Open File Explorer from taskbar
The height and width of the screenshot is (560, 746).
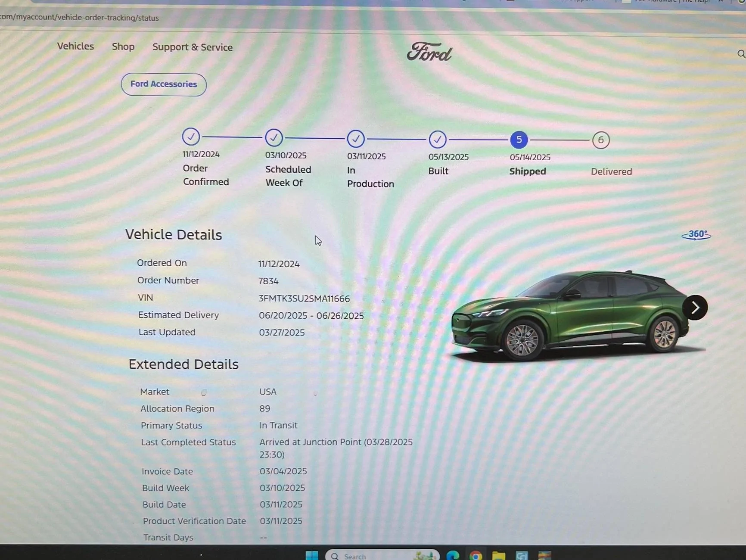[499, 555]
